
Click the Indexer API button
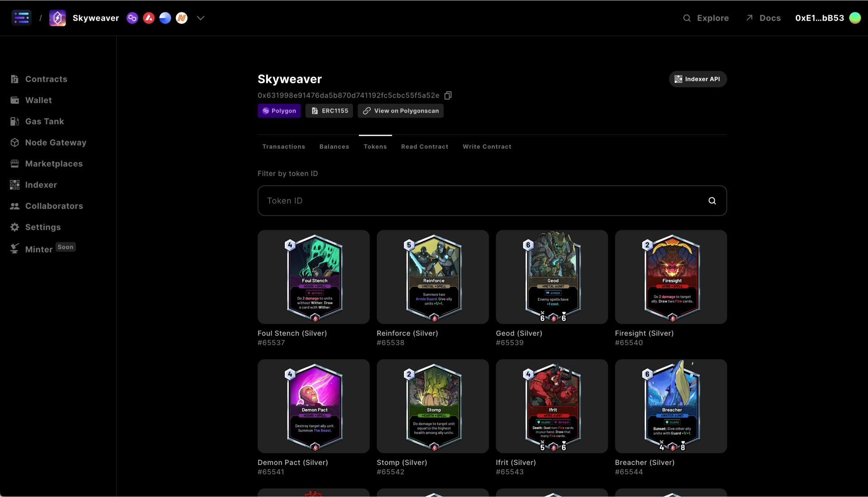pos(697,79)
